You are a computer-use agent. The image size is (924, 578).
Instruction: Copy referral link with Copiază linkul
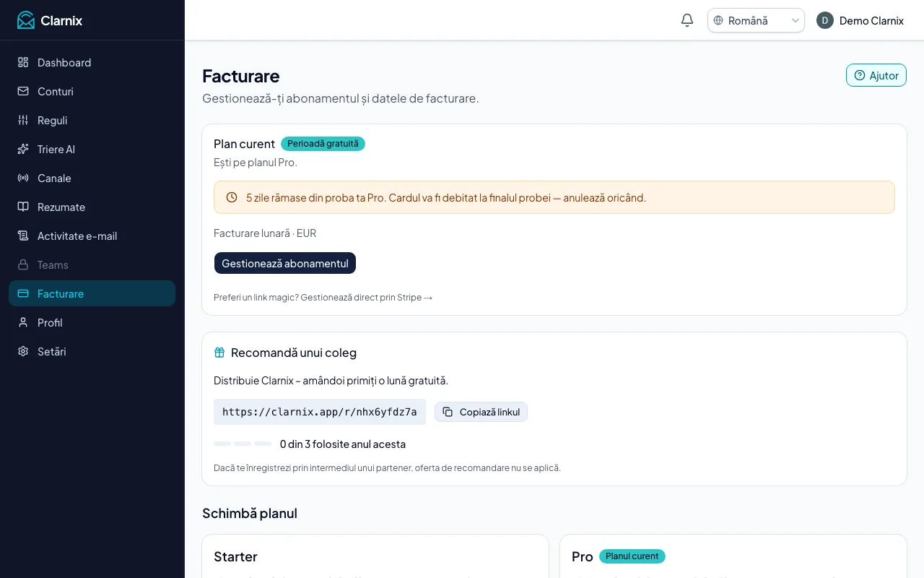click(481, 412)
